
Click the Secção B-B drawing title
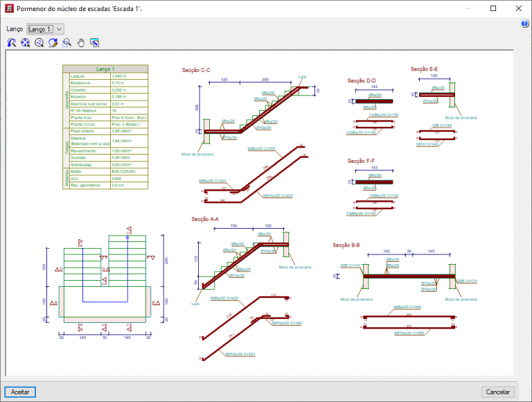(x=346, y=245)
